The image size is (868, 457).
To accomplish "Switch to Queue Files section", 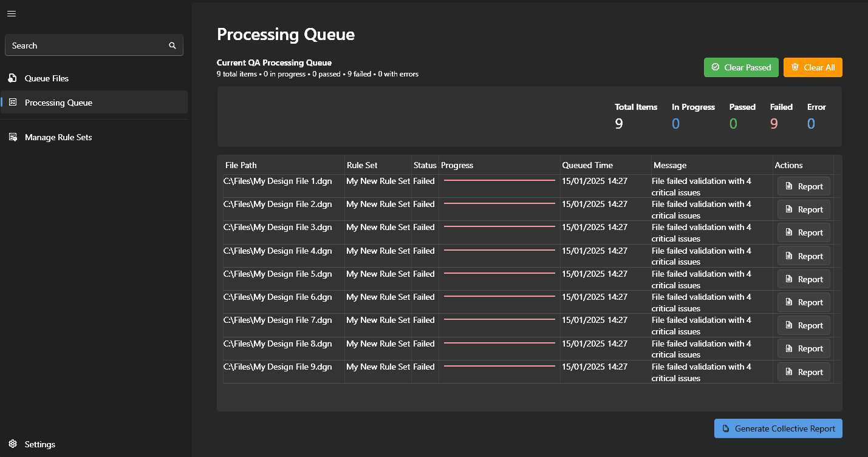I will [46, 78].
